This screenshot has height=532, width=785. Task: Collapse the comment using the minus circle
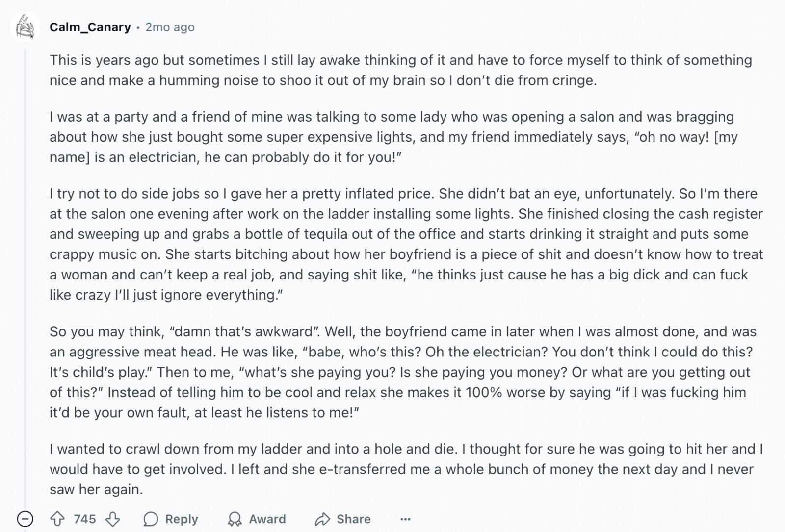pos(25,519)
